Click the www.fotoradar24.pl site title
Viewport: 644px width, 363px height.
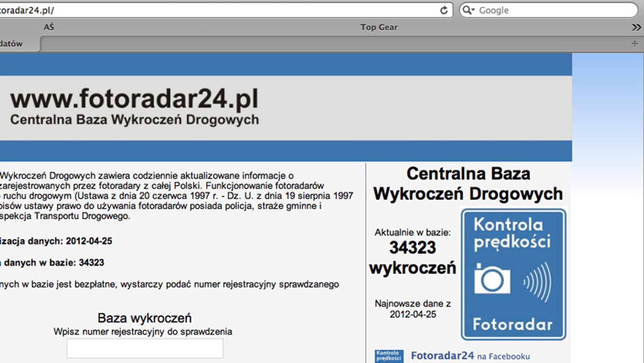(134, 99)
